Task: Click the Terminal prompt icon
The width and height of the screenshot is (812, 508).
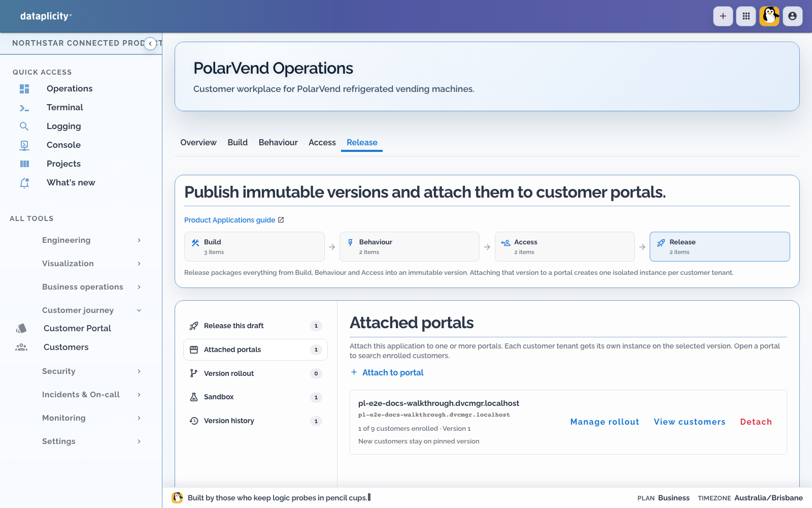Action: [x=24, y=108]
